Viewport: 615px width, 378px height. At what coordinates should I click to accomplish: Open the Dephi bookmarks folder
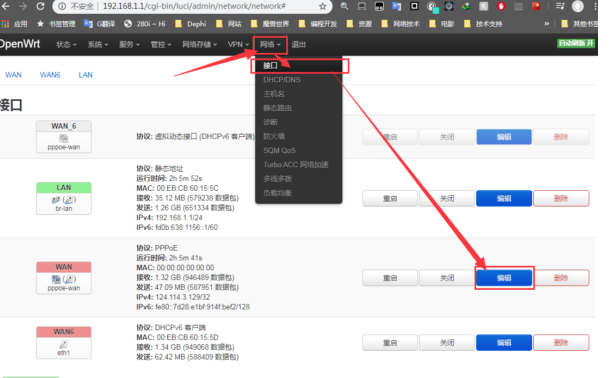[x=191, y=24]
